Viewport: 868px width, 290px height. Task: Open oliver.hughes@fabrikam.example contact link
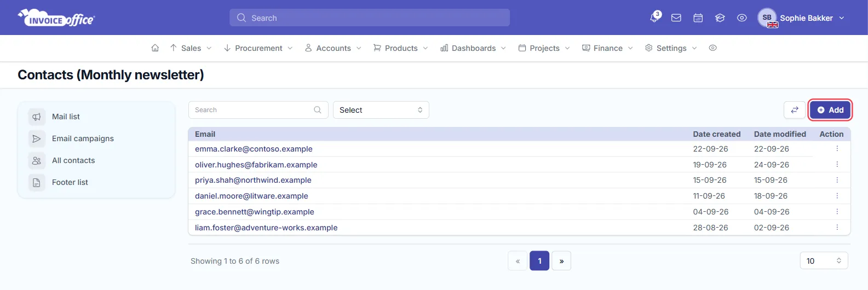[x=256, y=165]
